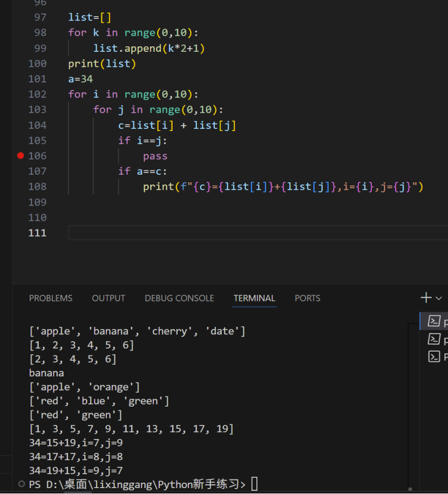Image resolution: width=448 pixels, height=494 pixels.
Task: Click 'print(list)' on line 100
Action: coord(102,64)
